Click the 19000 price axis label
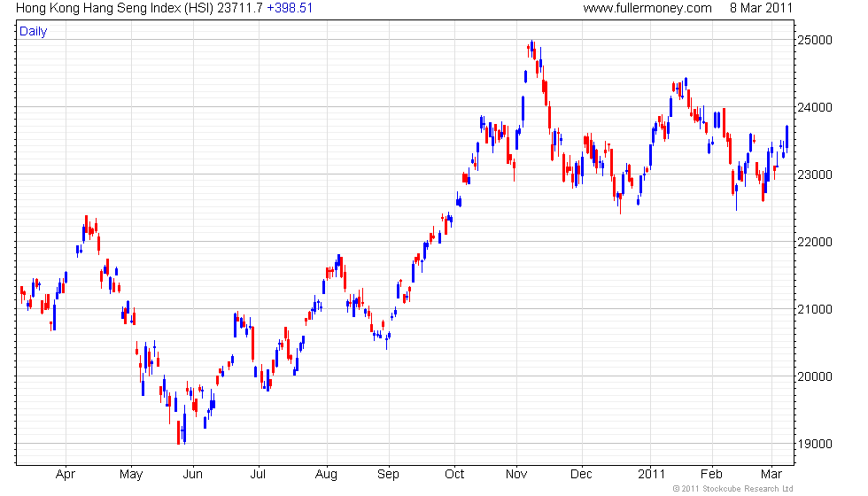The width and height of the screenshot is (868, 496). coord(814,444)
